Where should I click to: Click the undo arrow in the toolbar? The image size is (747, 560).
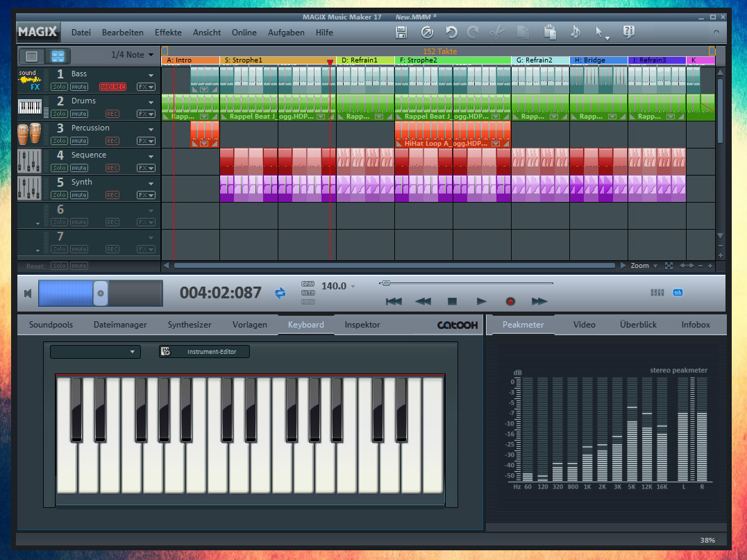pos(451,32)
